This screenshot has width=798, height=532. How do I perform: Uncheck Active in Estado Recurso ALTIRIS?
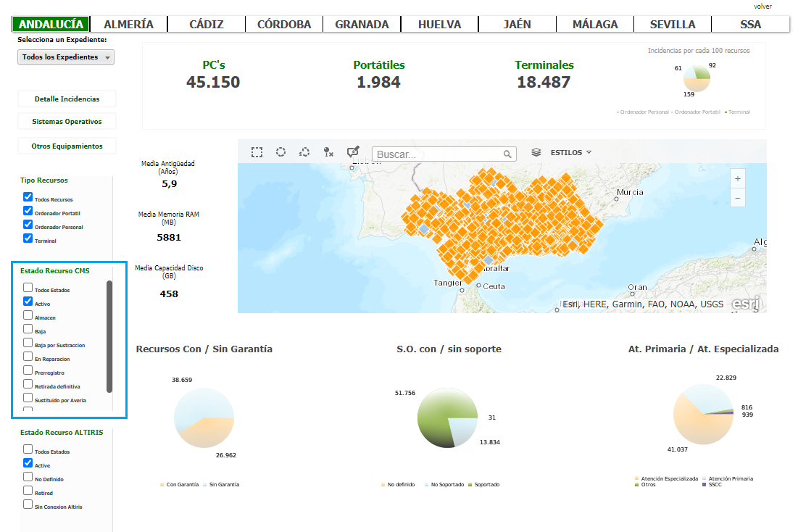[28, 462]
